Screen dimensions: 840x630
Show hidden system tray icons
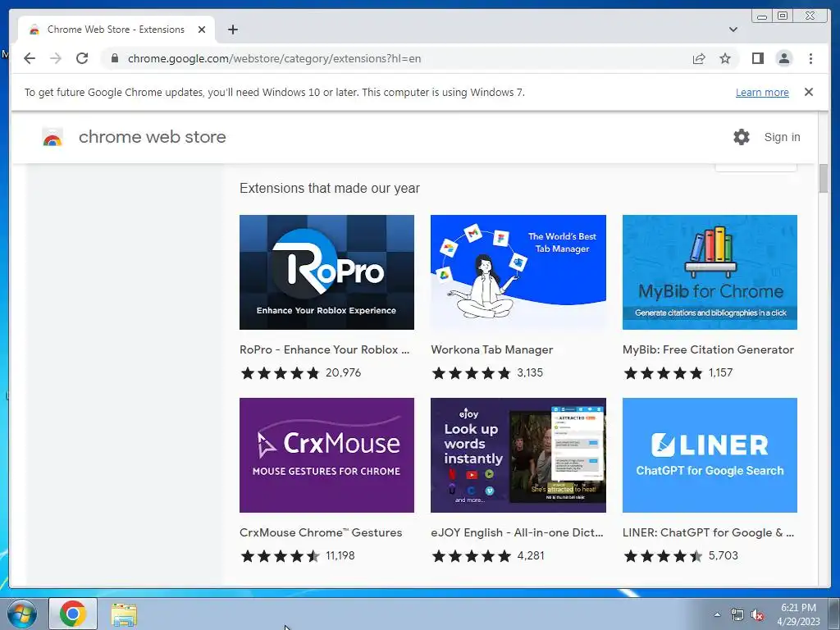click(717, 614)
